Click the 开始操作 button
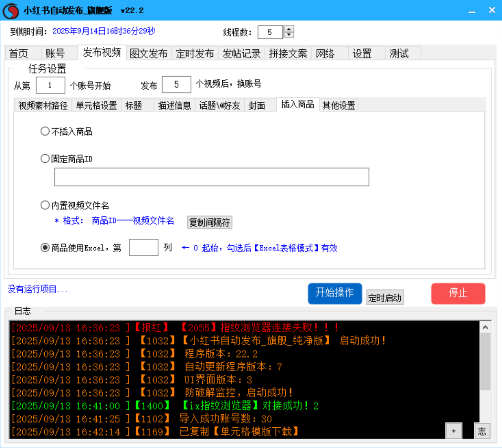Image resolution: width=502 pixels, height=448 pixels. coord(335,293)
